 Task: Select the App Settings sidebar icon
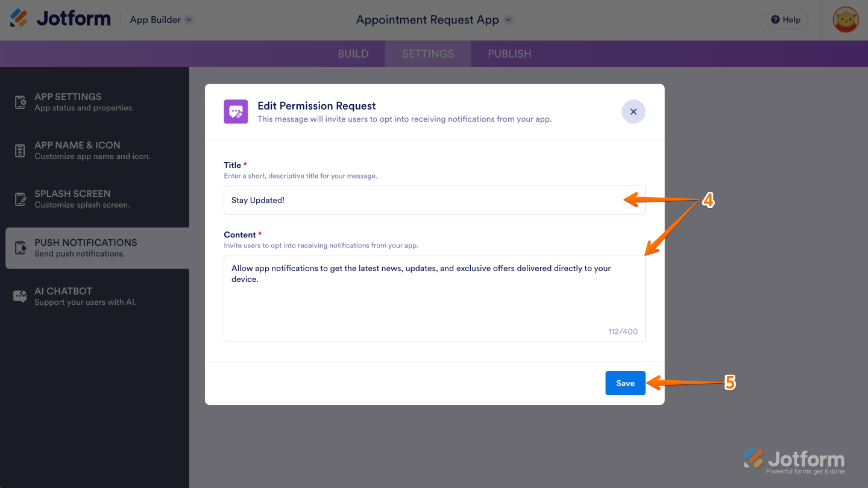click(20, 102)
